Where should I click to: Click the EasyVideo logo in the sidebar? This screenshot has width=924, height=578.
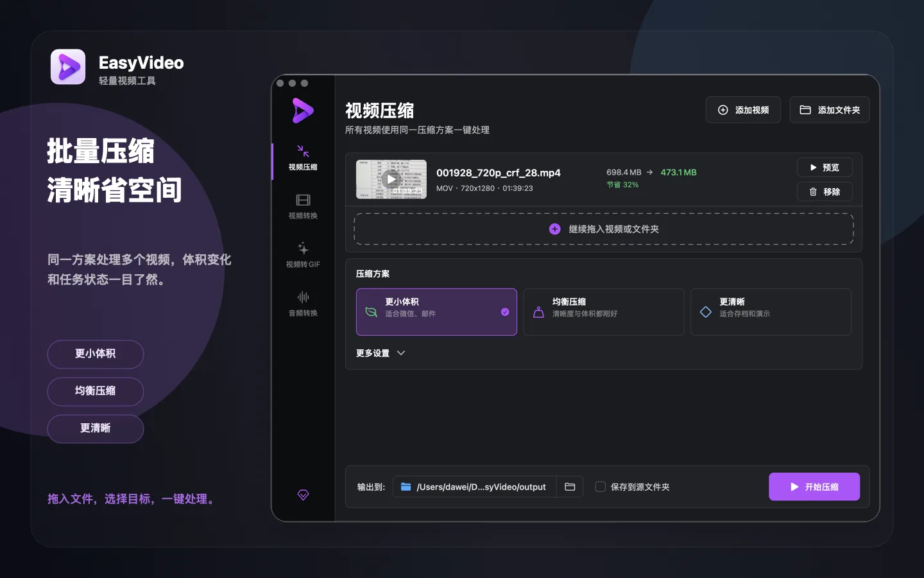[303, 110]
